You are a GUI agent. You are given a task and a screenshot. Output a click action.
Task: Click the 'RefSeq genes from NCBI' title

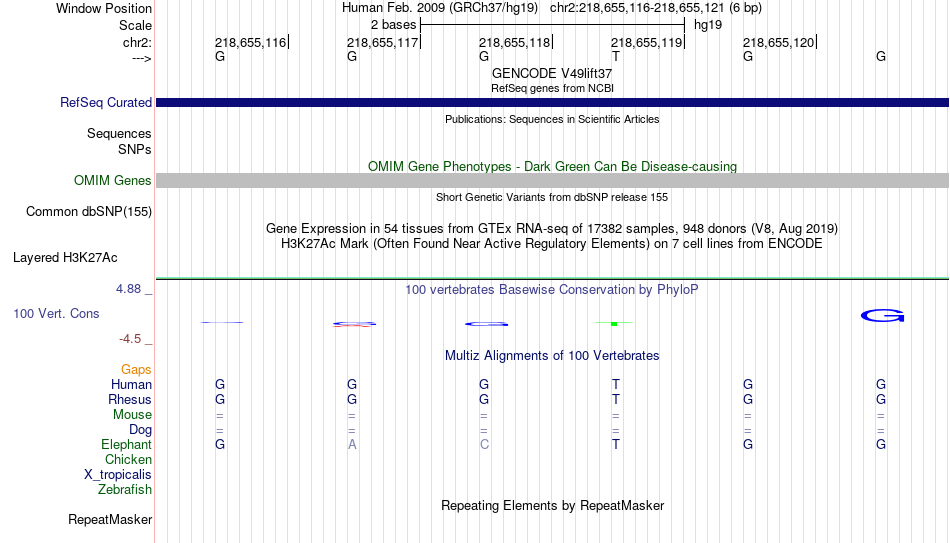point(552,88)
